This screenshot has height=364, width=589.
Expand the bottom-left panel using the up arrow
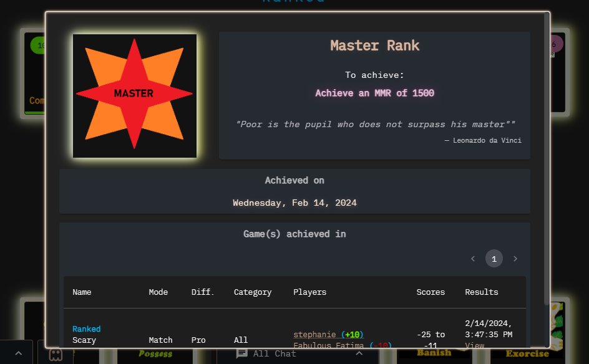(x=17, y=353)
